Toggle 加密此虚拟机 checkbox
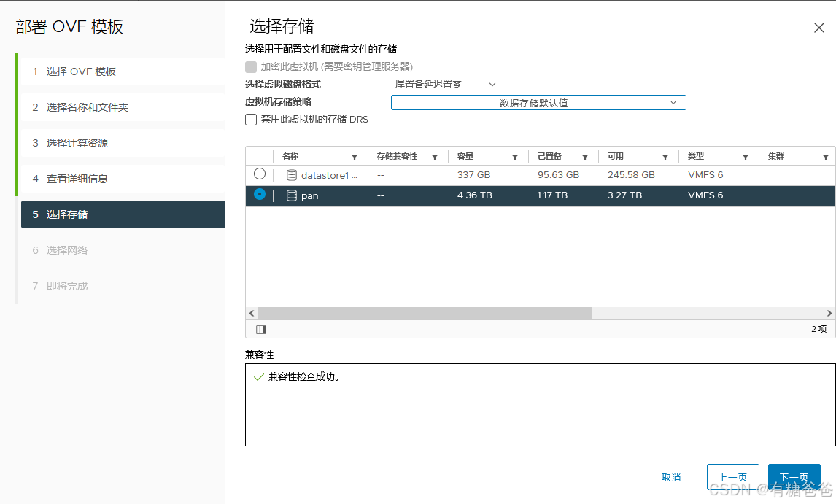836x504 pixels. pos(251,66)
